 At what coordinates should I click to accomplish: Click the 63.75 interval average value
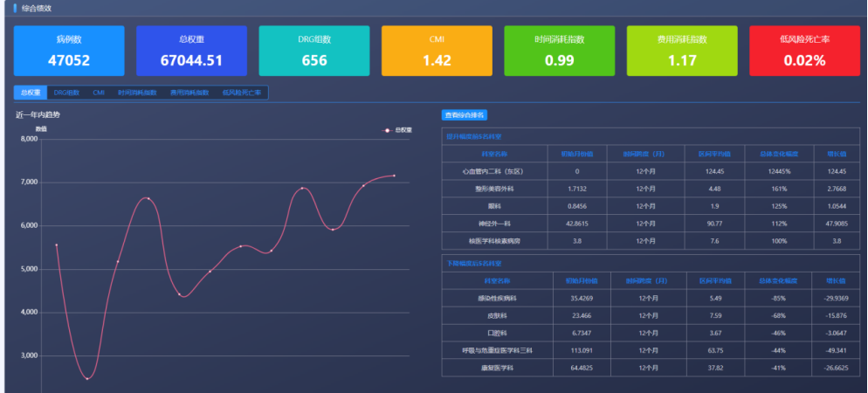716,350
